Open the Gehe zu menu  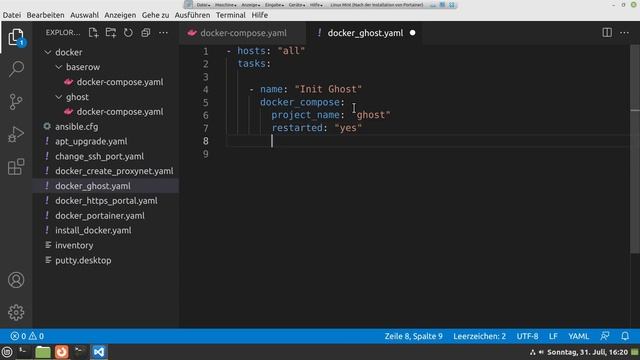point(155,15)
